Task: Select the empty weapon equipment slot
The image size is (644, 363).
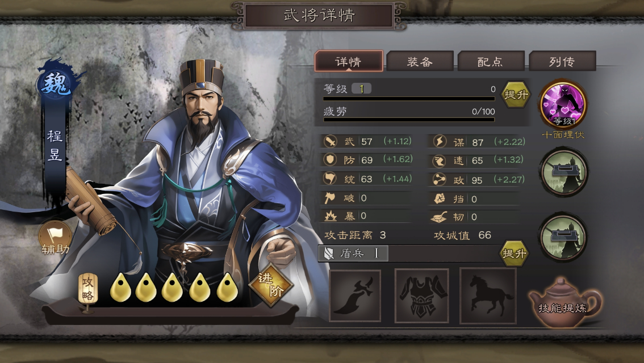Action: point(355,296)
